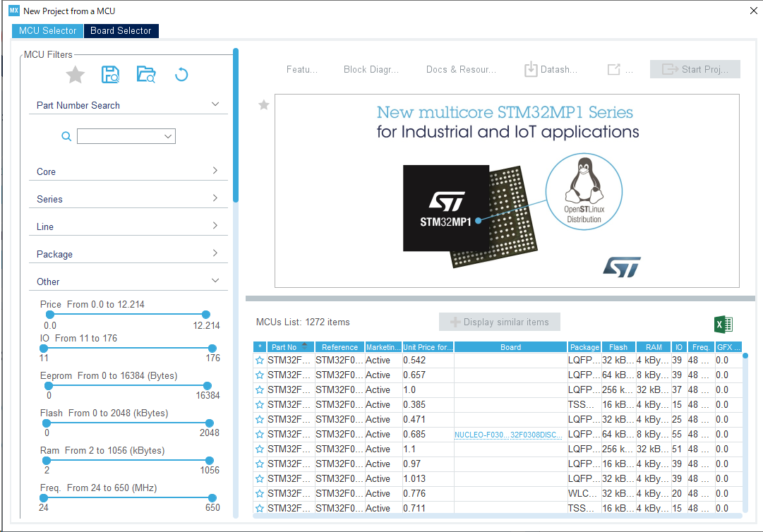Click the MCU list vertical scrollbar
The height and width of the screenshot is (532, 763).
(x=745, y=433)
